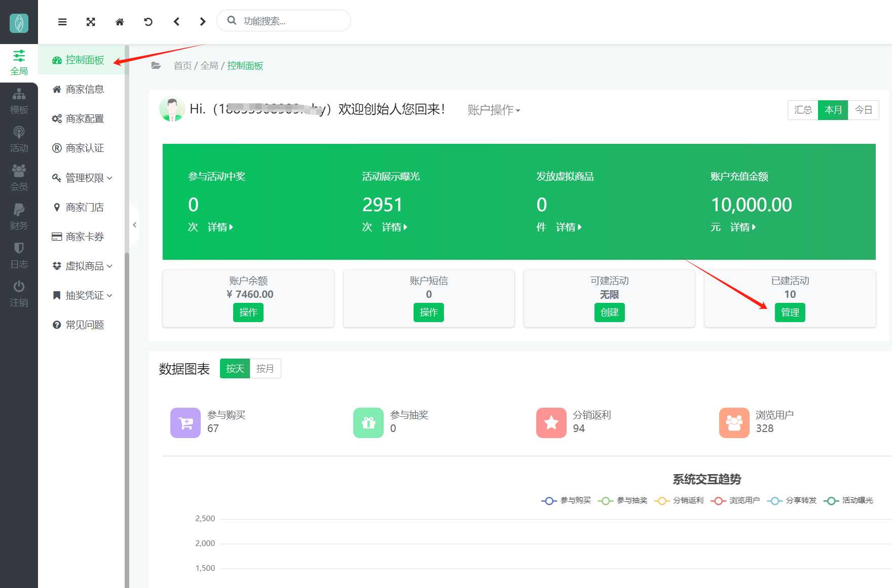
Task: Open 财务 section in dark sidebar
Action: tap(19, 217)
